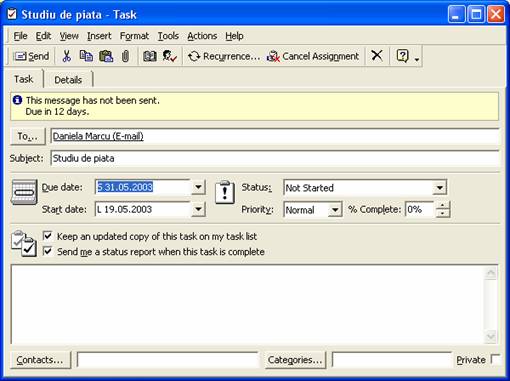The height and width of the screenshot is (381, 510).
Task: Open the Due date calendar dropdown
Action: [x=198, y=187]
